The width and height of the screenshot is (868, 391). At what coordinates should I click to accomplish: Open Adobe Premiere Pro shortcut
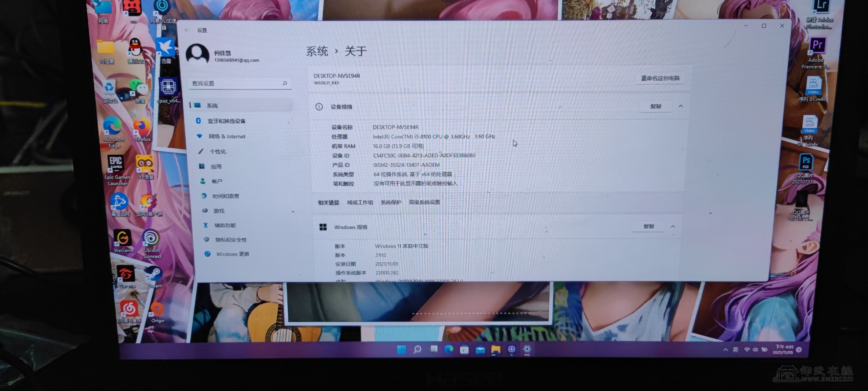[817, 46]
